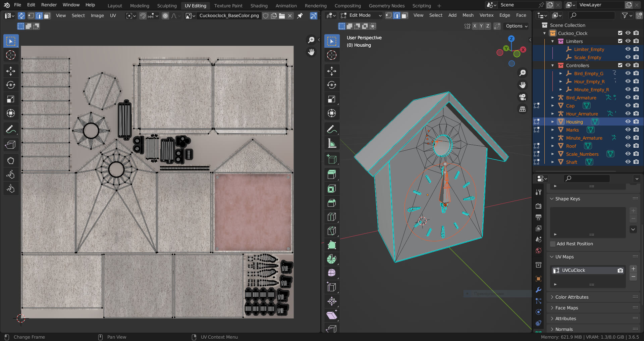Hide the Roof object in viewport

(x=628, y=146)
